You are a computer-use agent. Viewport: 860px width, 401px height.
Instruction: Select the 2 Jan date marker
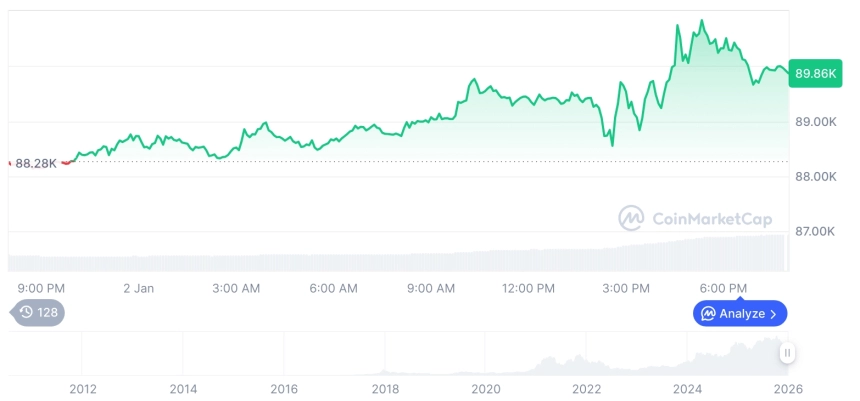pyautogui.click(x=138, y=288)
